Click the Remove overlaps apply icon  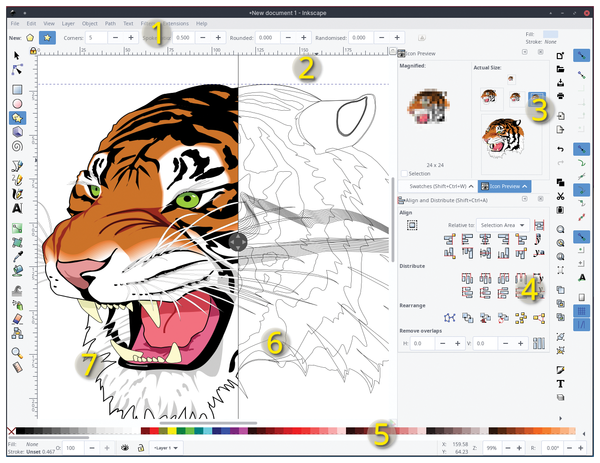pyautogui.click(x=539, y=343)
